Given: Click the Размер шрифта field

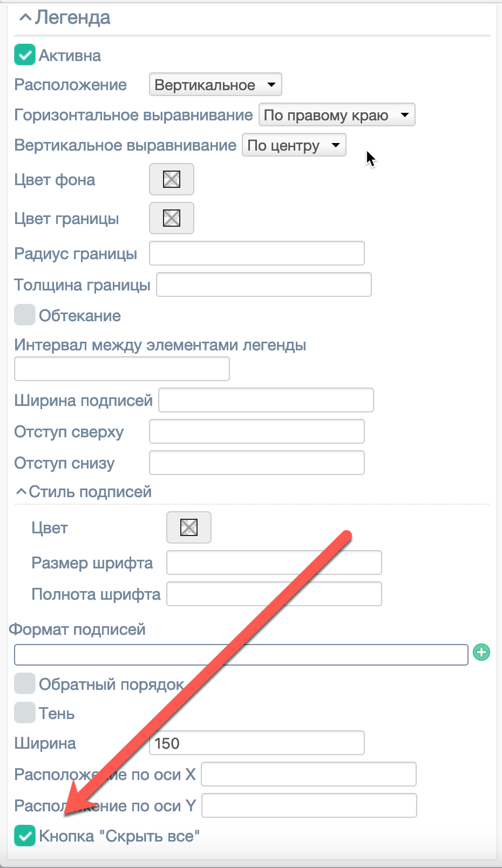Looking at the screenshot, I should (x=274, y=562).
